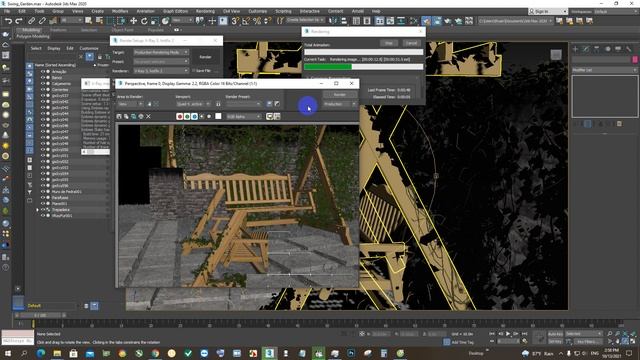
Task: Click the viewport Zoom navigation icon
Action: click(x=609, y=334)
